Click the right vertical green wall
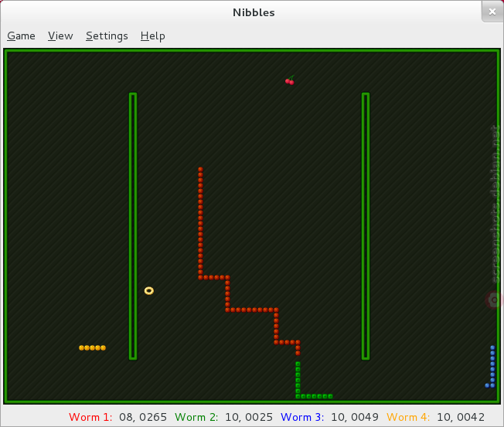The width and height of the screenshot is (504, 427). (366, 226)
